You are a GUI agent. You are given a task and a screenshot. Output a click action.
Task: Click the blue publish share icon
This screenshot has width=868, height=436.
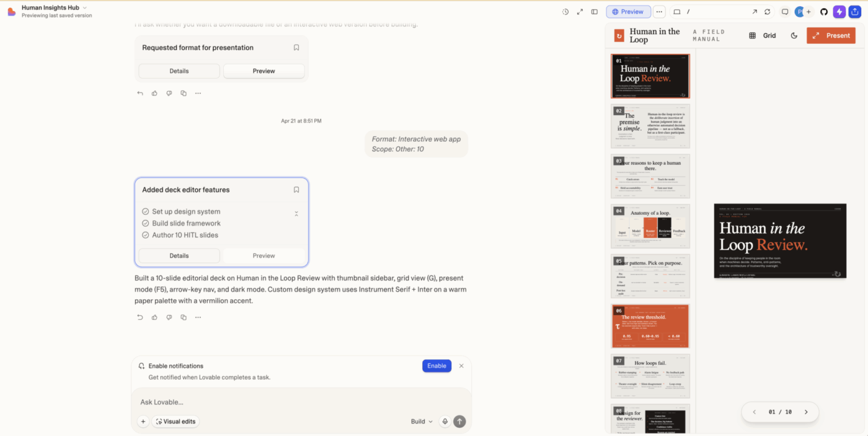856,12
